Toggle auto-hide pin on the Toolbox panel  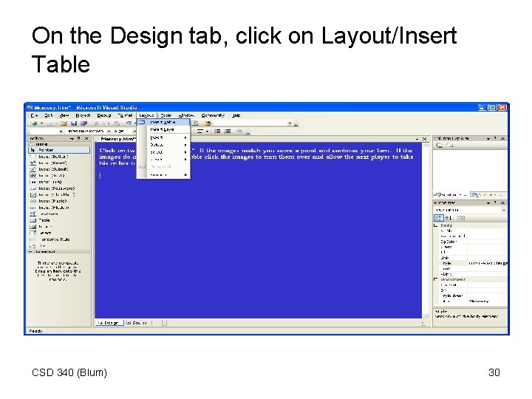click(x=79, y=138)
